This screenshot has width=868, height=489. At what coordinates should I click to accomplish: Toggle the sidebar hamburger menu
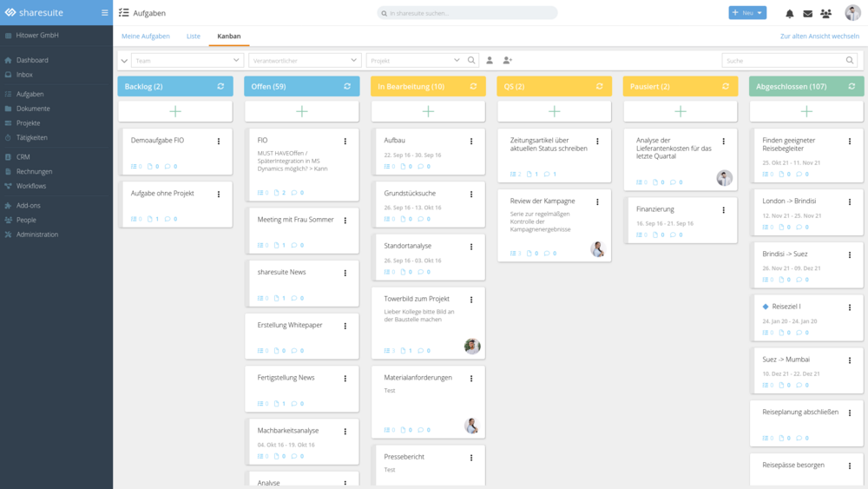coord(105,13)
